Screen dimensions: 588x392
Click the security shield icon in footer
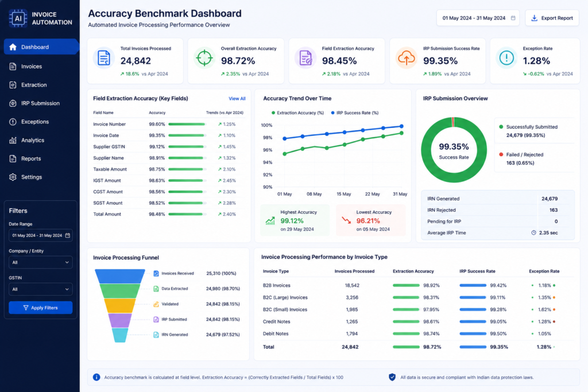point(392,377)
